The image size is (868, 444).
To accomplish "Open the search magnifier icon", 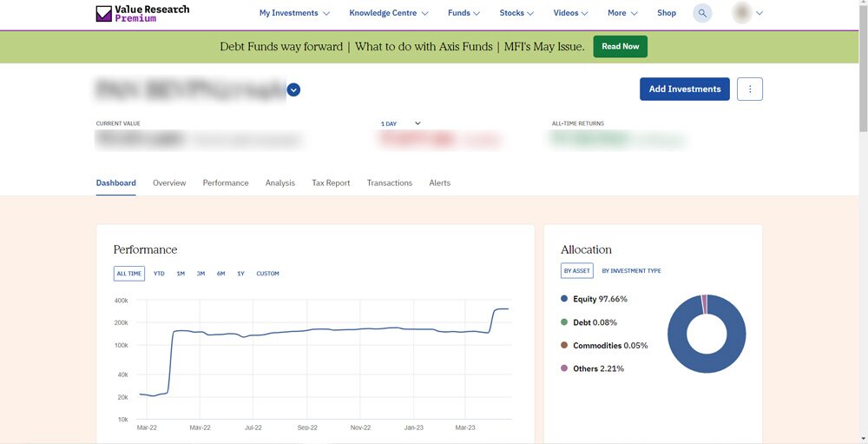I will point(702,13).
